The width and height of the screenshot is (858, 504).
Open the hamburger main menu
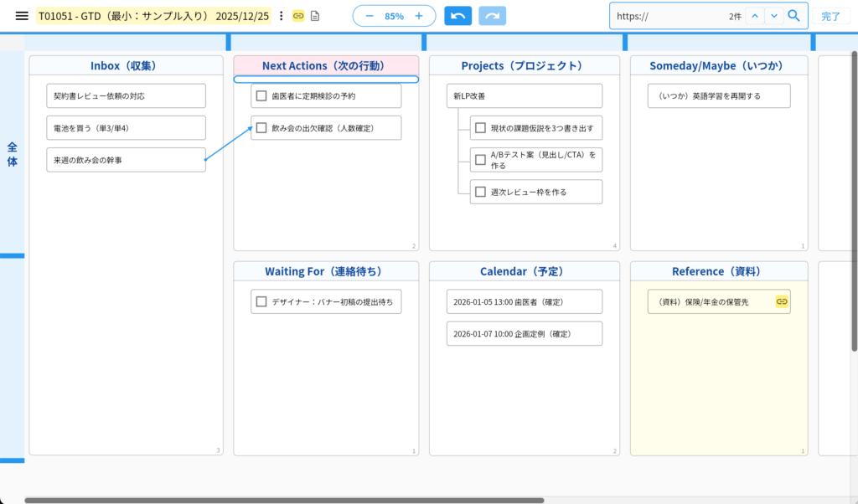point(22,16)
